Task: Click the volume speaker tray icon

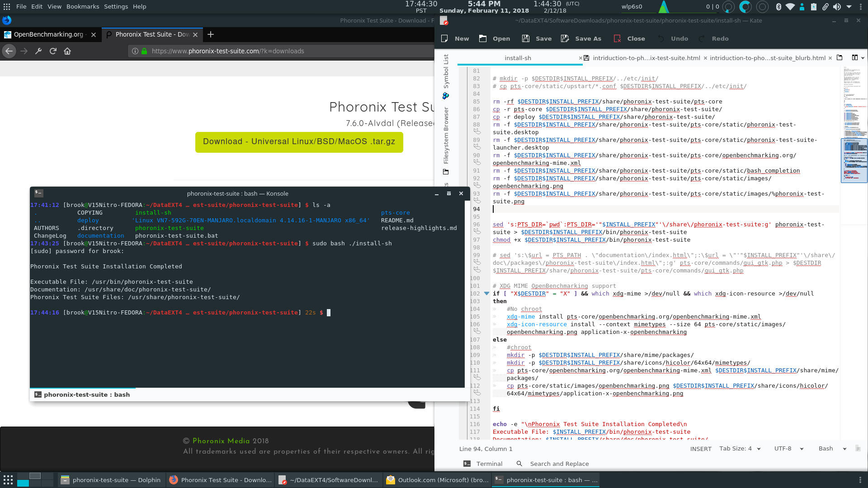Action: click(837, 6)
